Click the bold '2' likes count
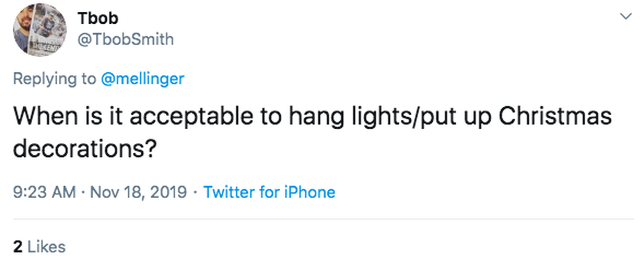Screen dimensions: 644x271 (18, 247)
